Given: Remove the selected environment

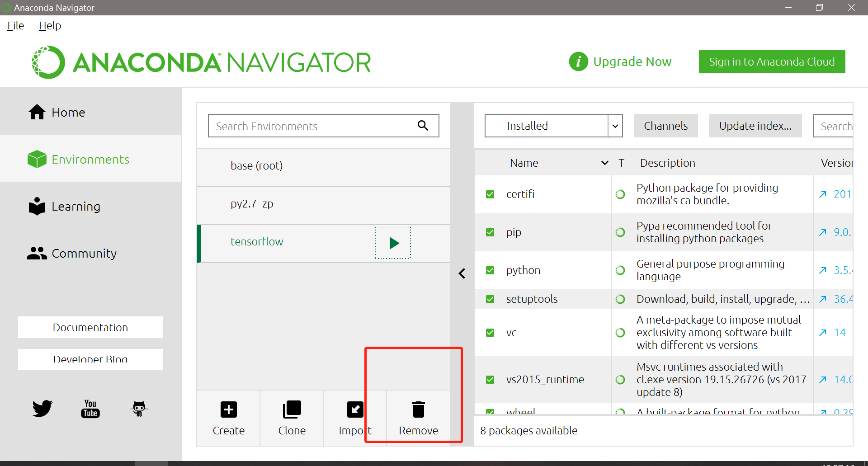Looking at the screenshot, I should click(x=419, y=418).
